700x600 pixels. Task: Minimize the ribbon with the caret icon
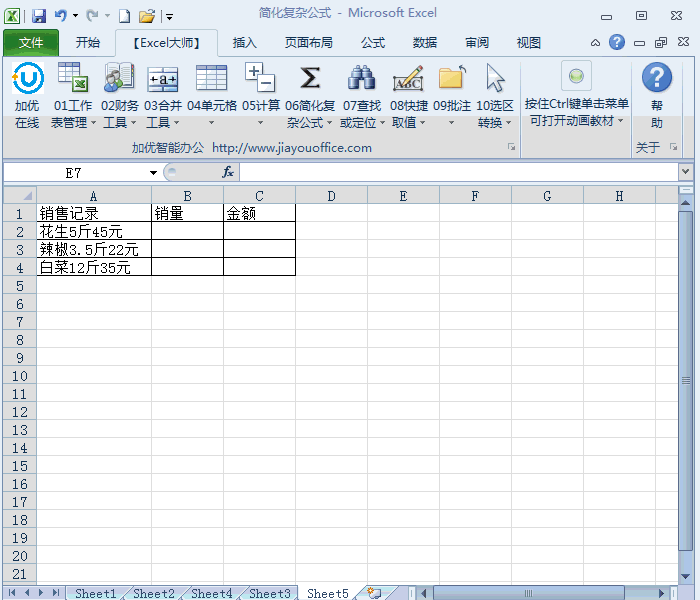pyautogui.click(x=595, y=43)
